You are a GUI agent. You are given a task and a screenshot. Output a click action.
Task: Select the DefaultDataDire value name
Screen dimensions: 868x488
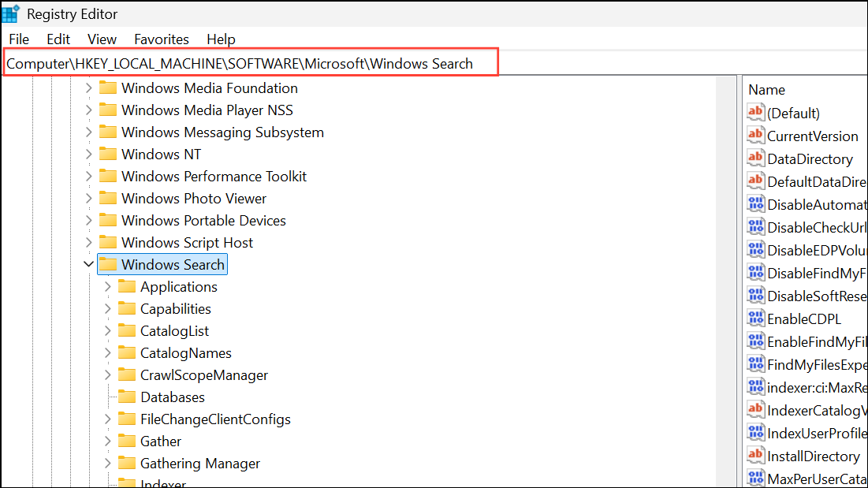coord(817,181)
